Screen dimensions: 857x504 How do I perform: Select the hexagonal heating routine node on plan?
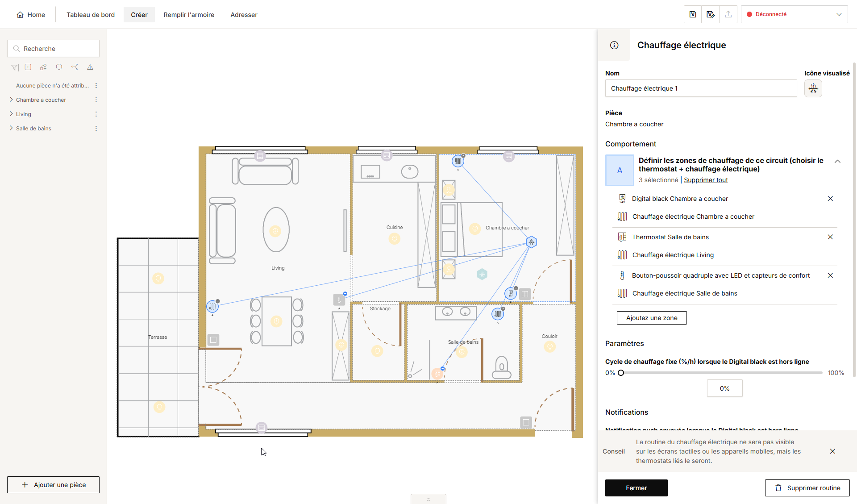531,242
